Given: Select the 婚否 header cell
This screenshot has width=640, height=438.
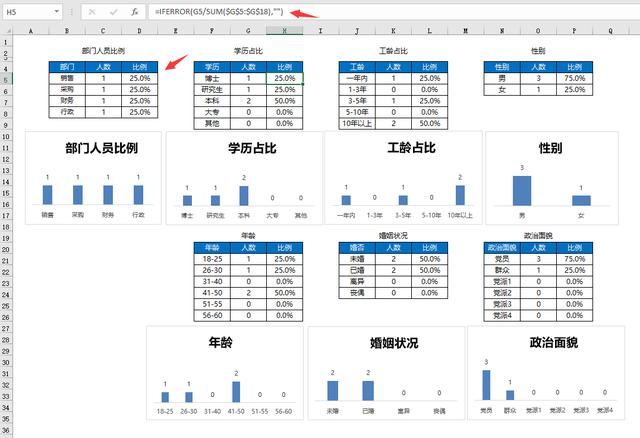Looking at the screenshot, I should point(357,248).
